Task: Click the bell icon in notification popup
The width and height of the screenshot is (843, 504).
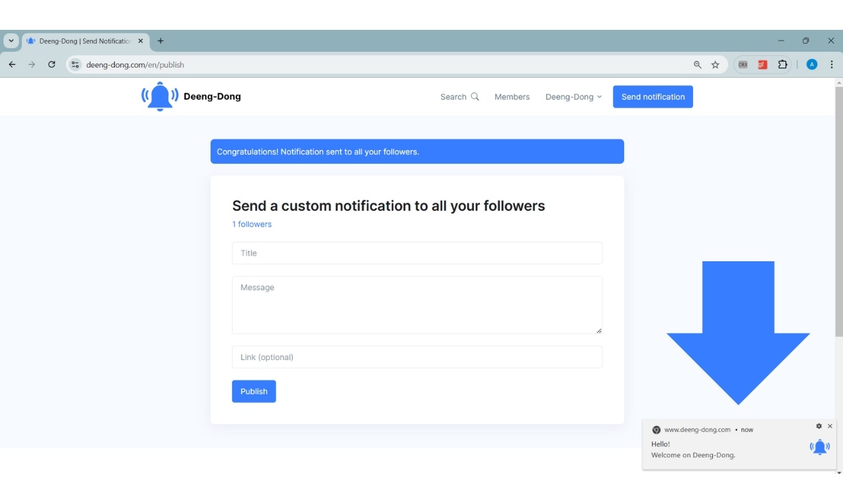Action: click(820, 447)
